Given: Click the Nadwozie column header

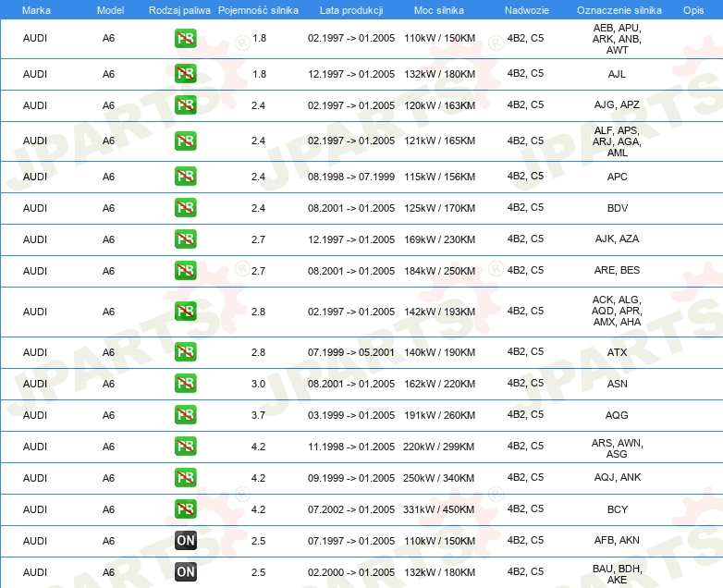Looking at the screenshot, I should 527,10.
